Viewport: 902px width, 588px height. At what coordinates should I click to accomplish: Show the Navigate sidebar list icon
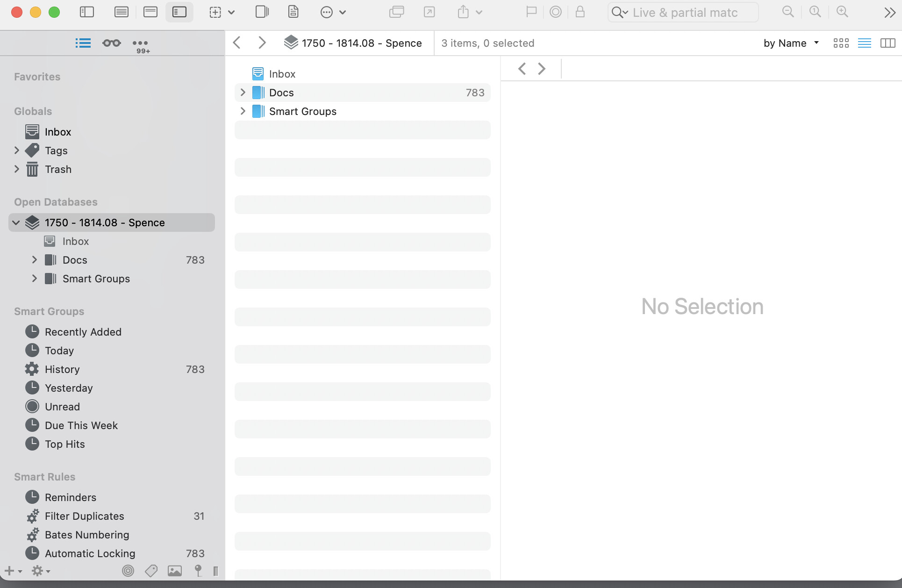83,43
